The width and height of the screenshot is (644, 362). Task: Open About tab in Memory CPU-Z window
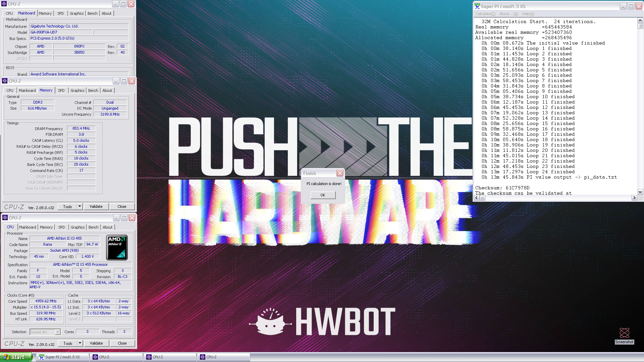(107, 90)
